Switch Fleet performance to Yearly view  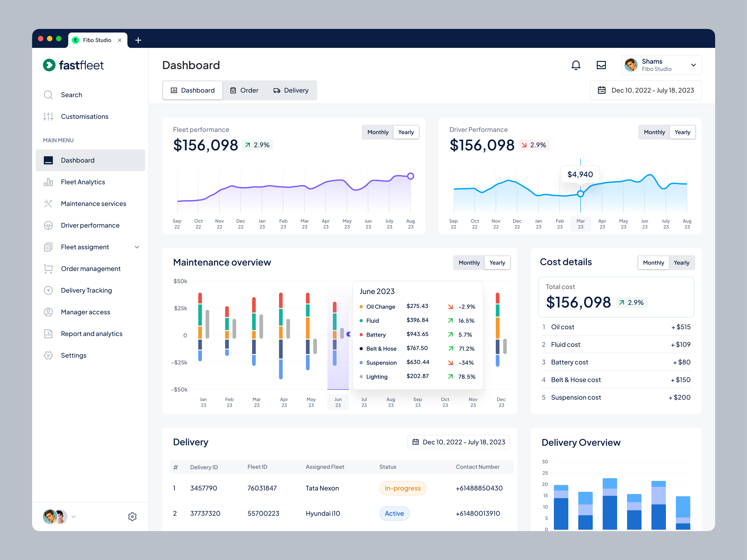pos(406,132)
